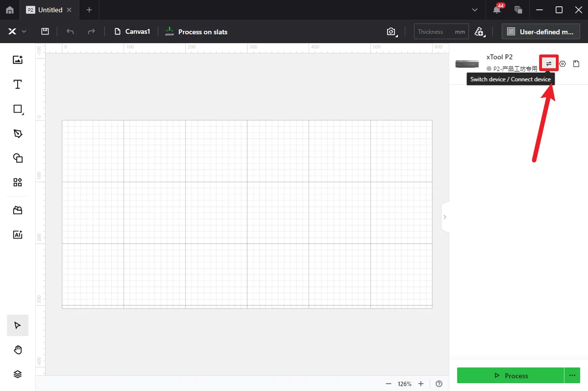This screenshot has height=391, width=588.
Task: Click the 126% zoom level
Action: 405,384
